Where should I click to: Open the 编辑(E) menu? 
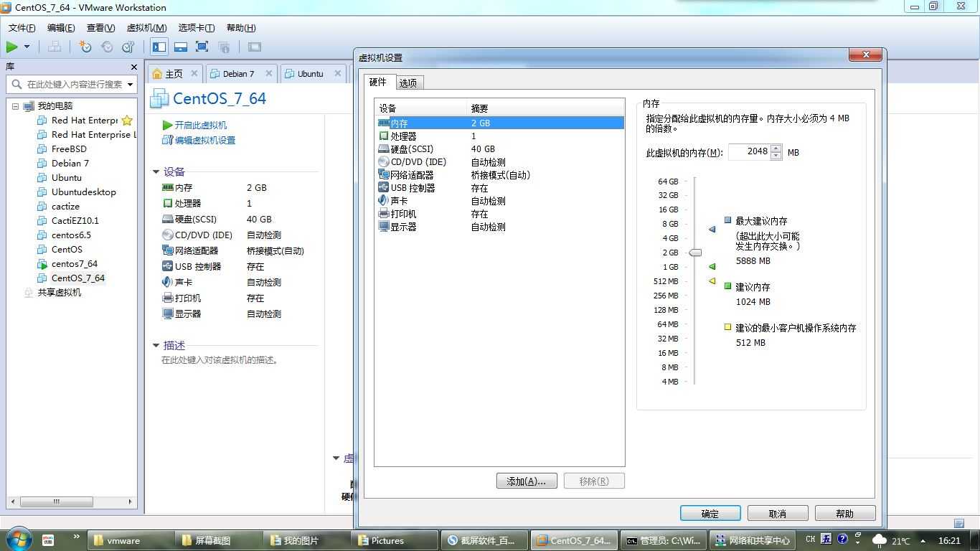(x=61, y=28)
